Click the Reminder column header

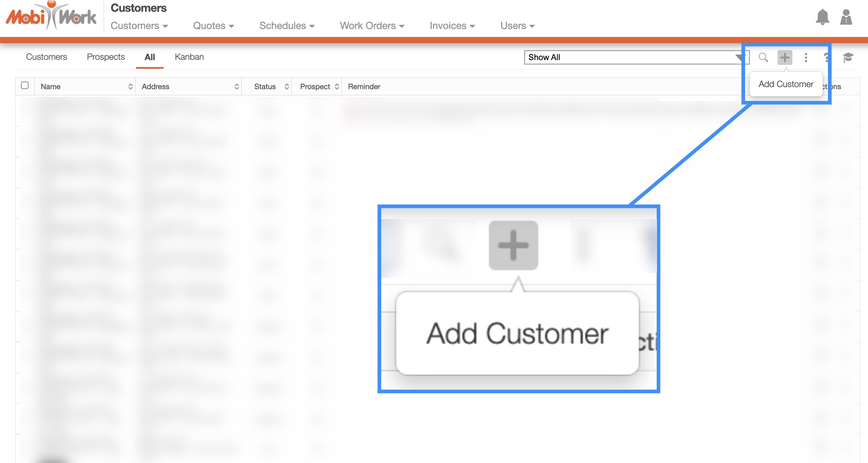pos(364,86)
